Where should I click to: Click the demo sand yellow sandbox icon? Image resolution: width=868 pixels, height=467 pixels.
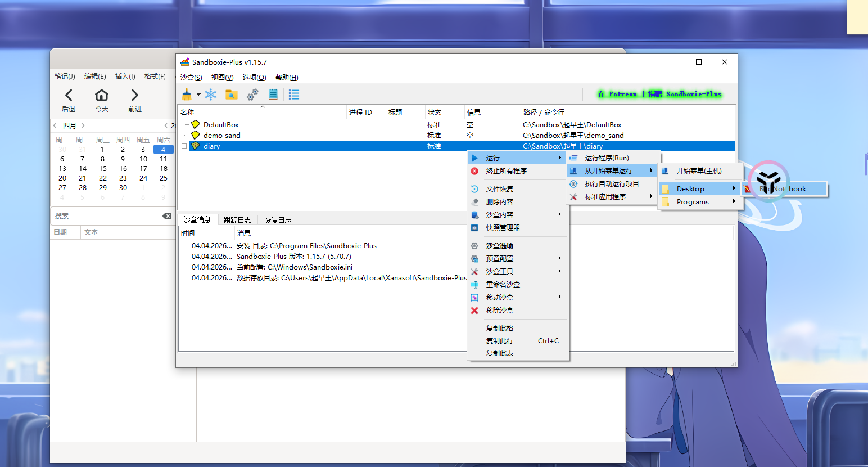pyautogui.click(x=196, y=136)
